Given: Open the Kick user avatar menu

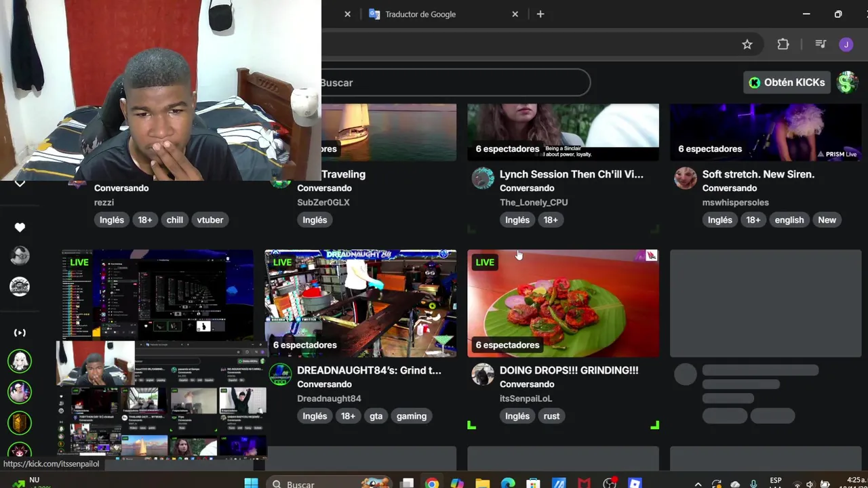Looking at the screenshot, I should 848,83.
